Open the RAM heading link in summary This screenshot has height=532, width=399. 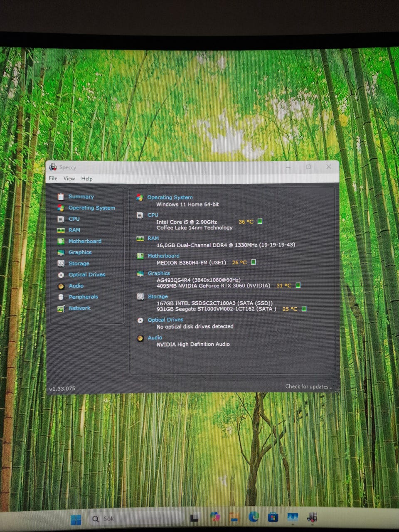(x=153, y=238)
